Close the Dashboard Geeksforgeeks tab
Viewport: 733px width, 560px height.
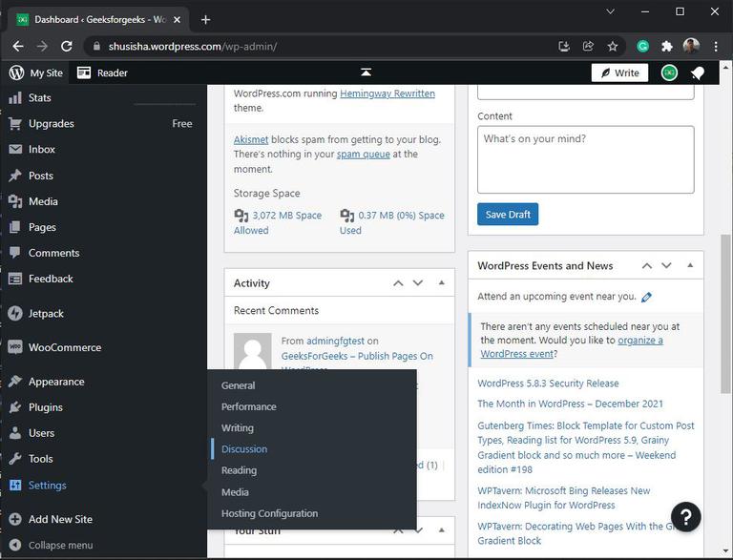(177, 20)
